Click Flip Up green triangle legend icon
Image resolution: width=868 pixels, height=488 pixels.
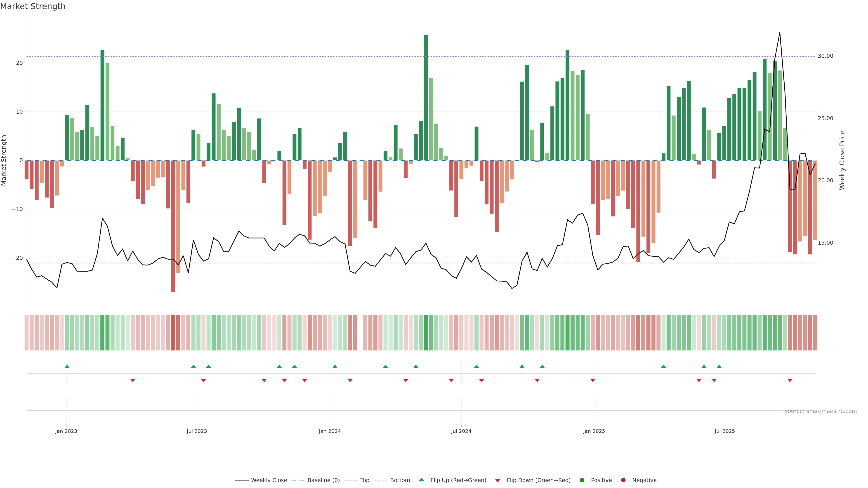[x=421, y=480]
